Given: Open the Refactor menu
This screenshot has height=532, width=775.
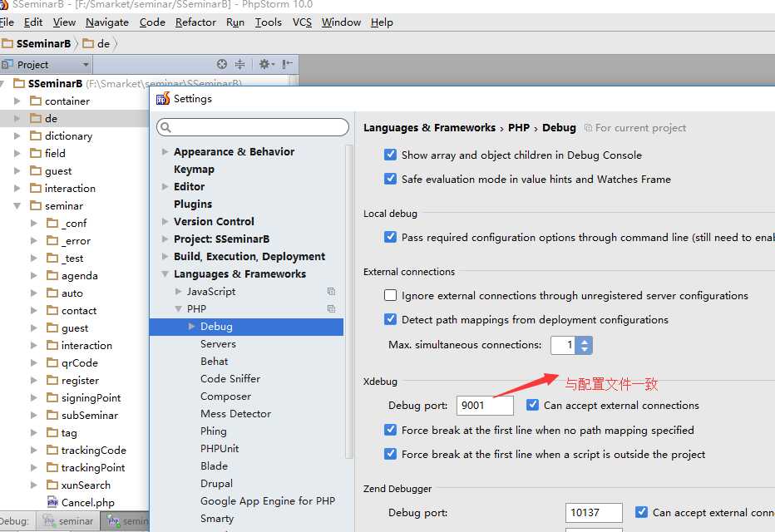Looking at the screenshot, I should 195,22.
